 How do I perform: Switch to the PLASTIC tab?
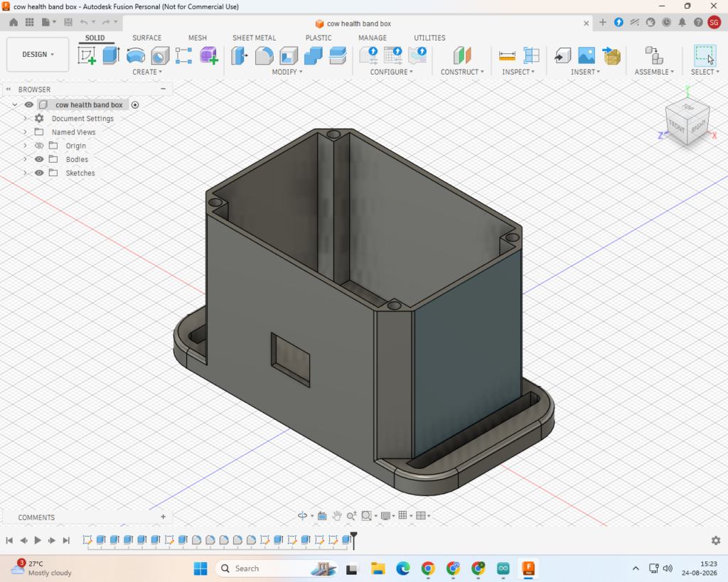(x=318, y=38)
